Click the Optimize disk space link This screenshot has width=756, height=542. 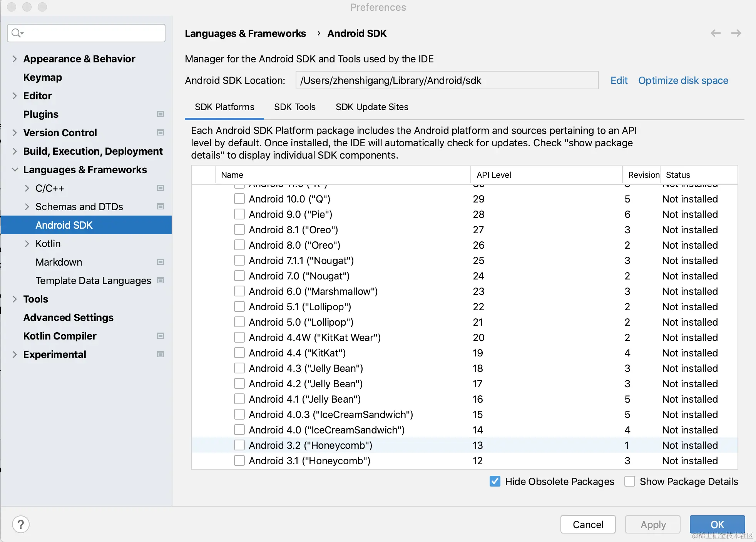(683, 80)
